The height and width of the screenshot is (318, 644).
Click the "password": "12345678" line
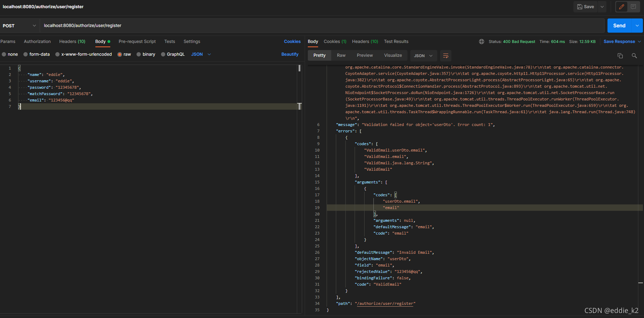pos(54,87)
